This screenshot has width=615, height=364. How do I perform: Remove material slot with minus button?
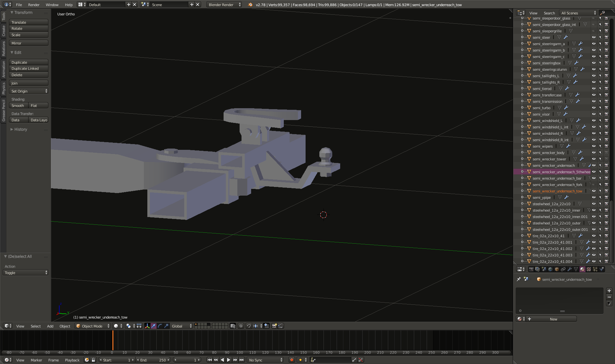(x=609, y=297)
